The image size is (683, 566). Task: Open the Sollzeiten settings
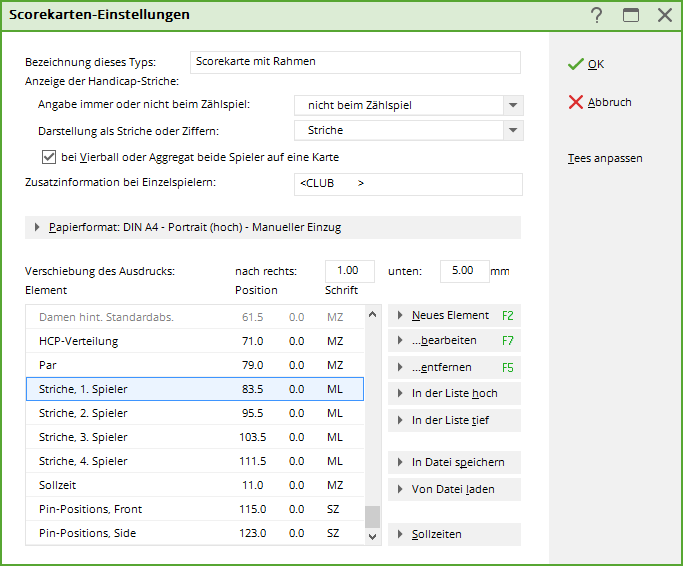coord(453,535)
